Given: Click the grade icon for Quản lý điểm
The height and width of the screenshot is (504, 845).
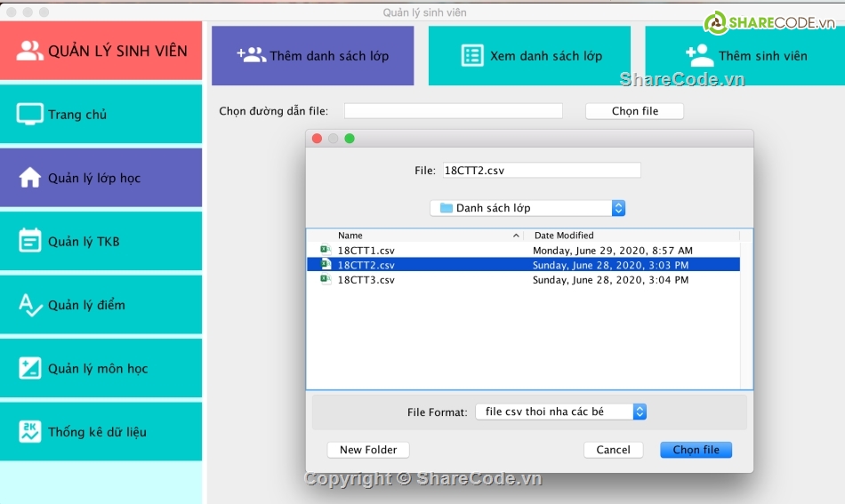Looking at the screenshot, I should pyautogui.click(x=30, y=305).
